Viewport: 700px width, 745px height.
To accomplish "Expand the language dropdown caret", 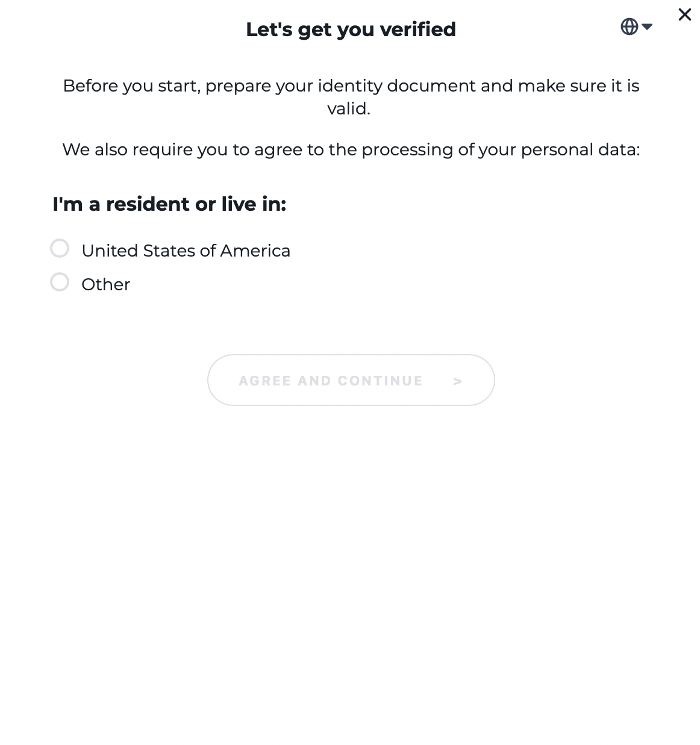I will (x=647, y=26).
